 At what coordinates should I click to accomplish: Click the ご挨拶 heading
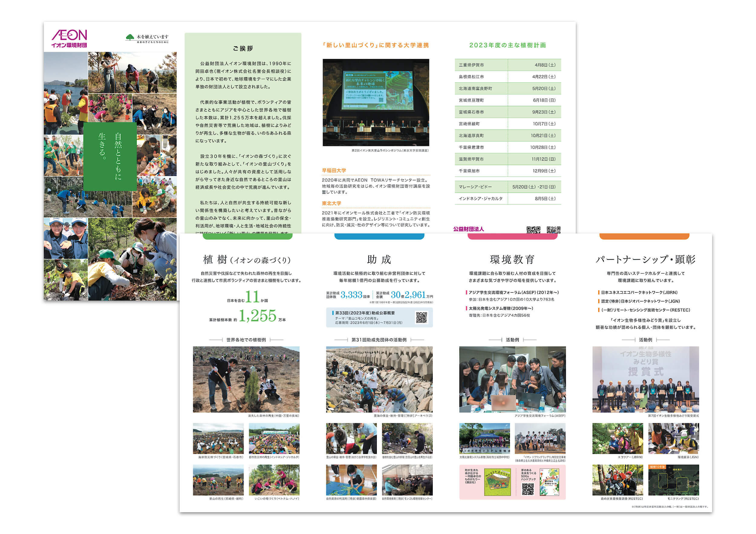click(243, 48)
